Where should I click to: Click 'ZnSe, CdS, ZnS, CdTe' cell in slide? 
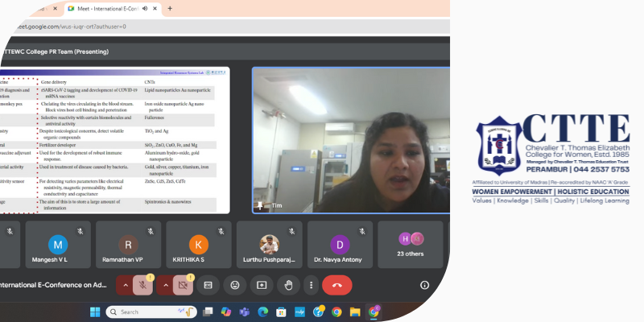point(165,180)
